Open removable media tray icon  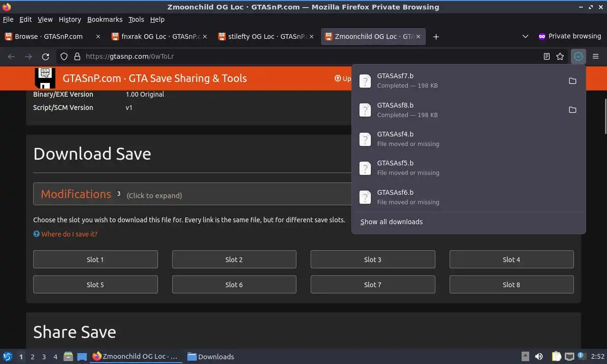525,356
